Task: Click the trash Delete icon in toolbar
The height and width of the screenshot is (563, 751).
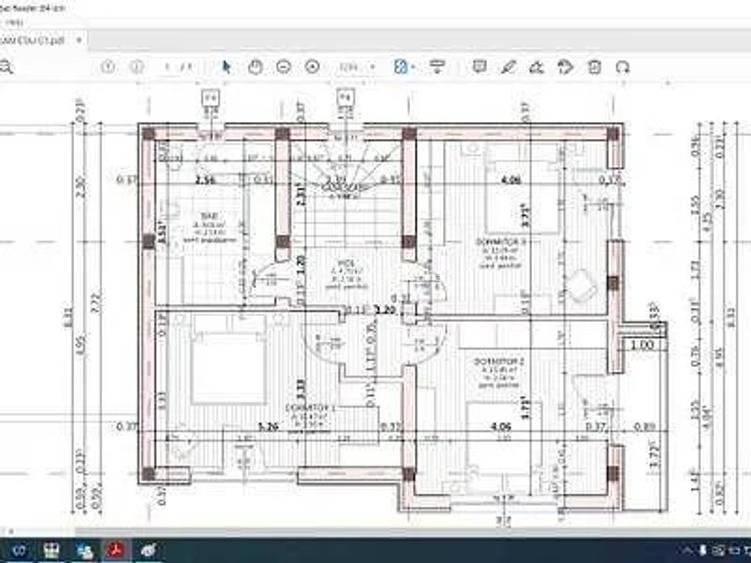Action: point(594,67)
